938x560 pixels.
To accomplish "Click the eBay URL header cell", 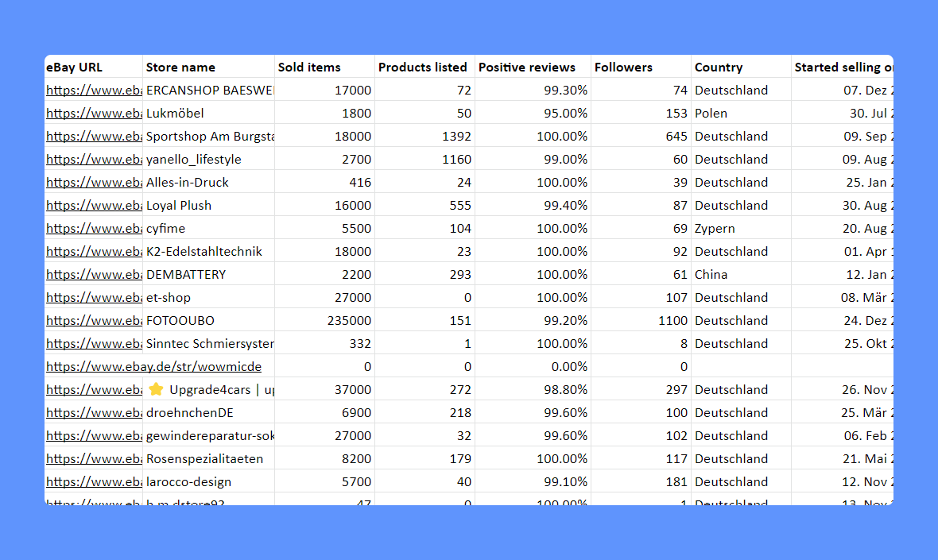I will (75, 68).
